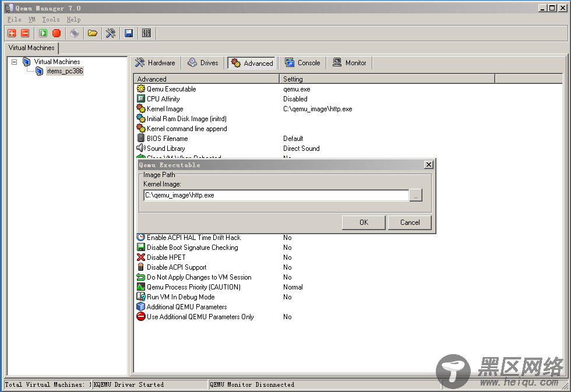Click the red minus Delete VM icon
Viewport: 571px width, 392px height.
tap(25, 33)
